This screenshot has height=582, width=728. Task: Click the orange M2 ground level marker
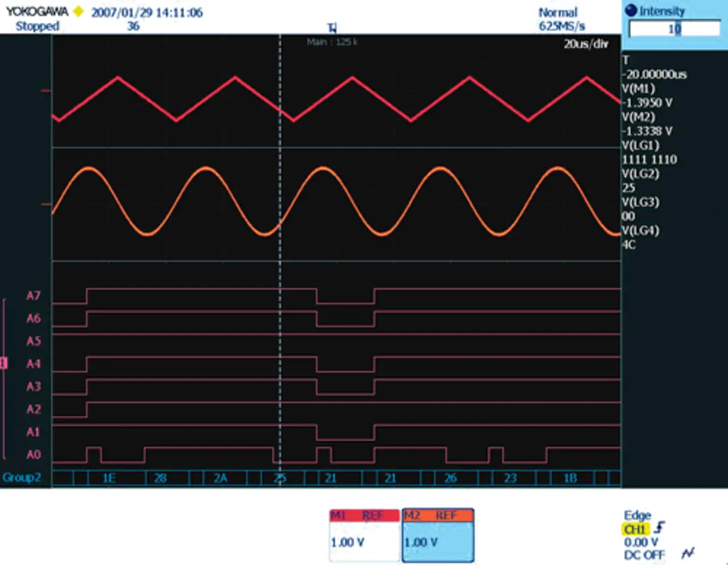pos(46,204)
